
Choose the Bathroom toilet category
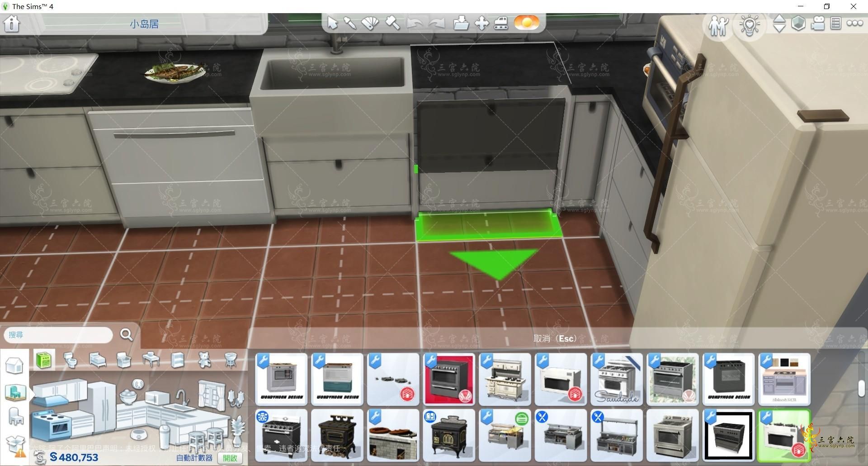(70, 360)
